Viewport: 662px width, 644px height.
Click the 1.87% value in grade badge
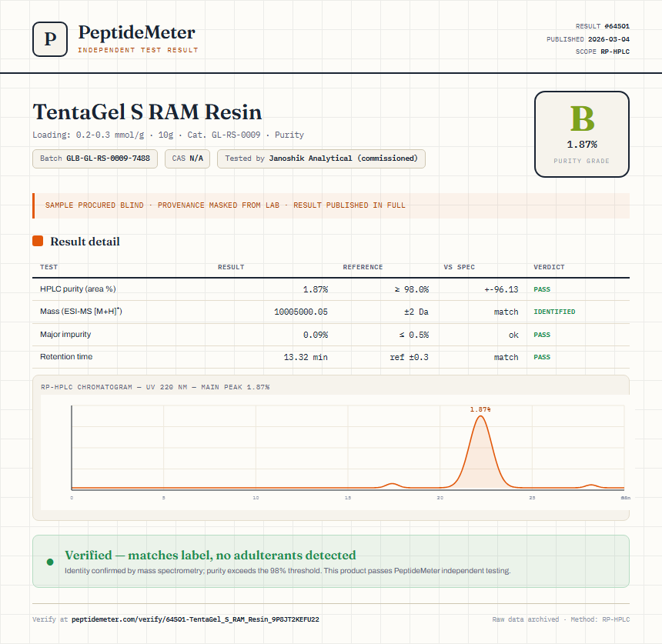pyautogui.click(x=582, y=145)
